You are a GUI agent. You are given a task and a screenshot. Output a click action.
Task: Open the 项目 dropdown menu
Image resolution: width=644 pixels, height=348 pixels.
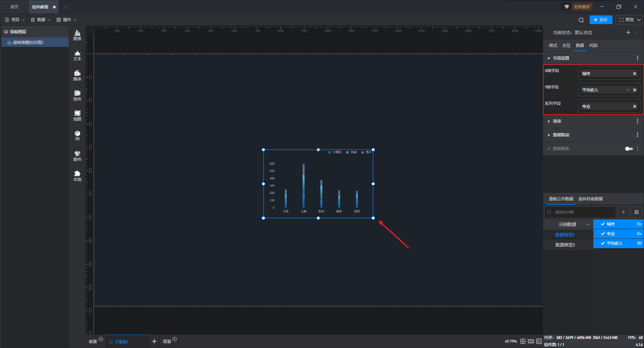[15, 20]
